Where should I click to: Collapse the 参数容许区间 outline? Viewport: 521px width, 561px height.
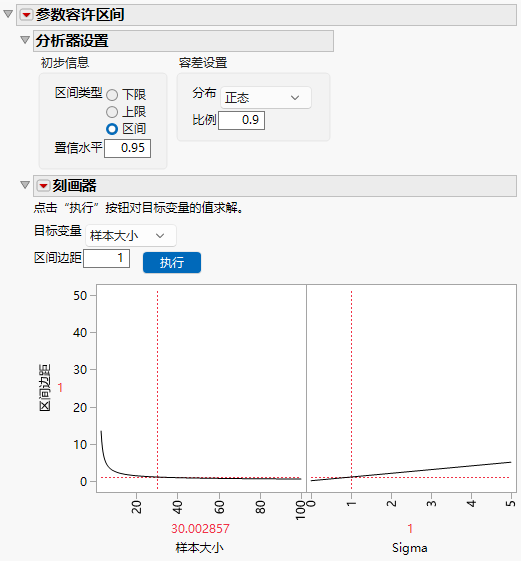[x=8, y=14]
